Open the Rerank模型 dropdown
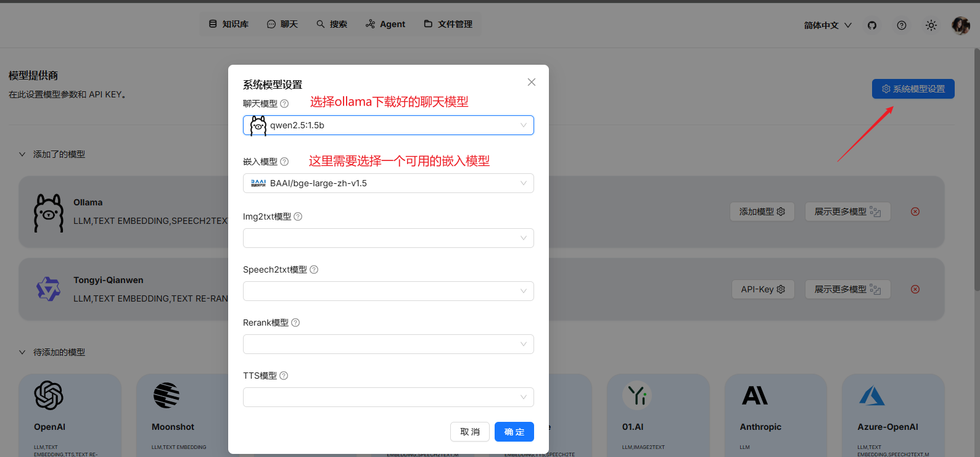 pos(389,344)
